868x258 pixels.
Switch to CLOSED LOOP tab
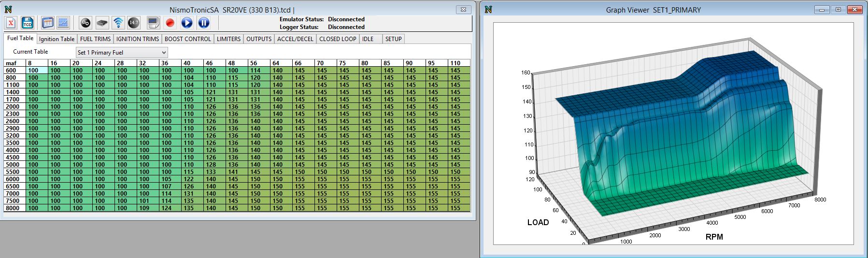click(338, 39)
